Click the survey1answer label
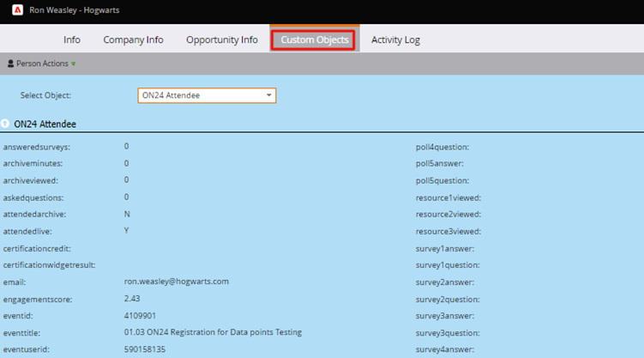The image size is (644, 358). [x=445, y=249]
